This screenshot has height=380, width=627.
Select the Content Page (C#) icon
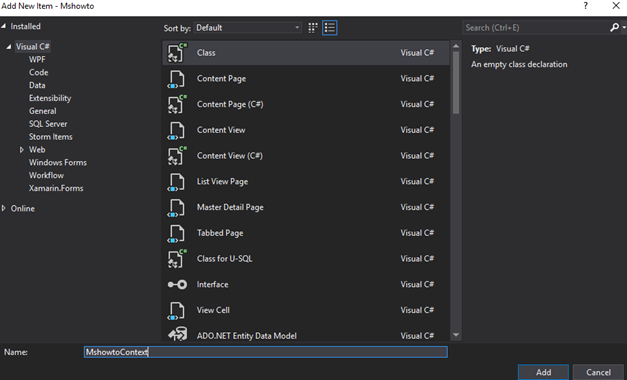pyautogui.click(x=177, y=104)
